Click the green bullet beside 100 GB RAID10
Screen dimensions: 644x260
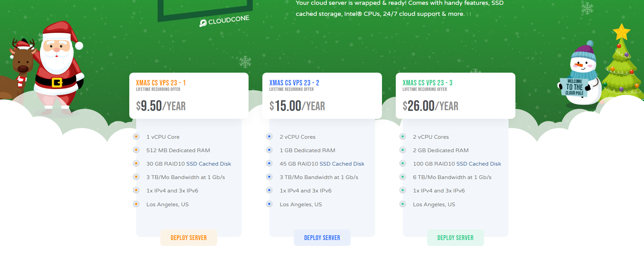pos(403,164)
